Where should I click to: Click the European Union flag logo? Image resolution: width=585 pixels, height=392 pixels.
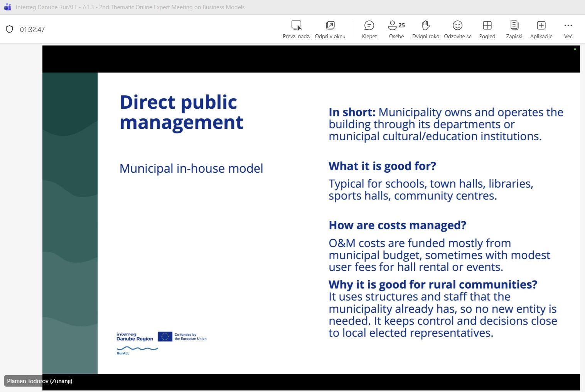[x=165, y=336]
